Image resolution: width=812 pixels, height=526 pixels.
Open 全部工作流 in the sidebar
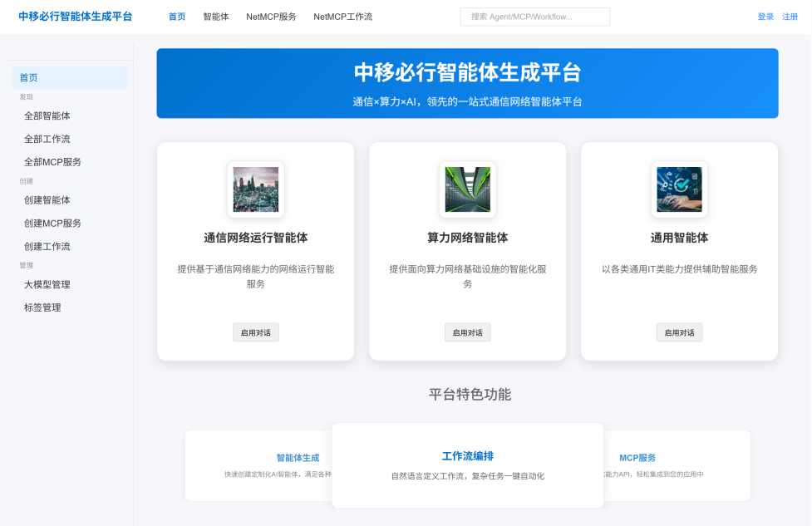pyautogui.click(x=47, y=139)
